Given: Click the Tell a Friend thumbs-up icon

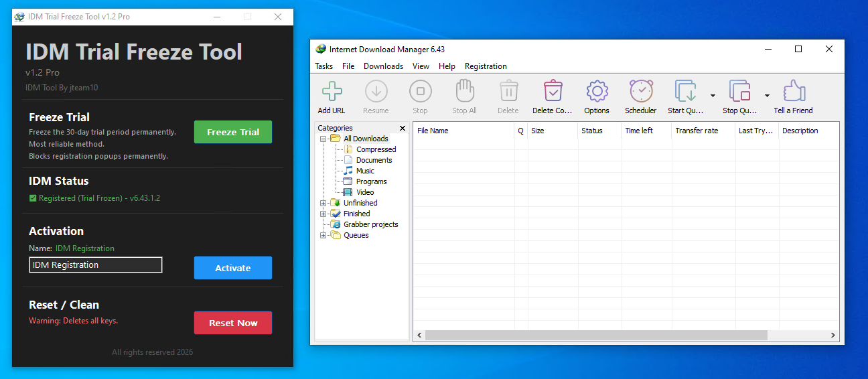Looking at the screenshot, I should tap(794, 90).
